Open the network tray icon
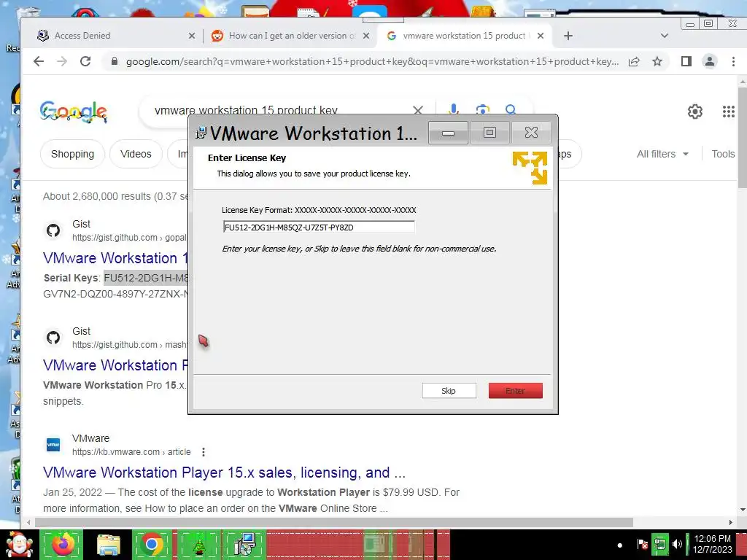This screenshot has height=560, width=747. coord(660,544)
